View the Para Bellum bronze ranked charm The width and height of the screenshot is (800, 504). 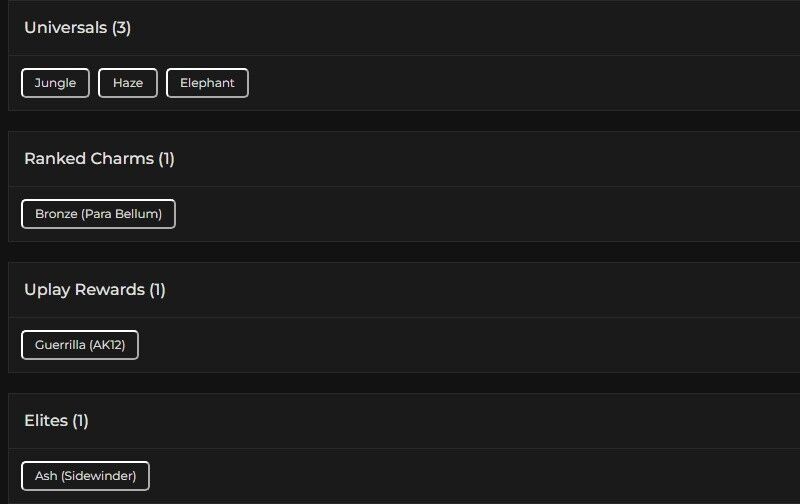[98, 214]
